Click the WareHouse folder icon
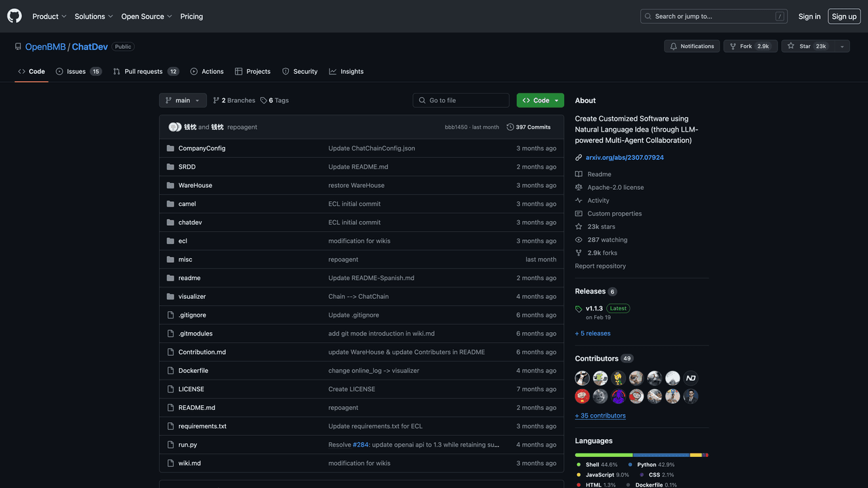This screenshot has width=868, height=488. (171, 185)
